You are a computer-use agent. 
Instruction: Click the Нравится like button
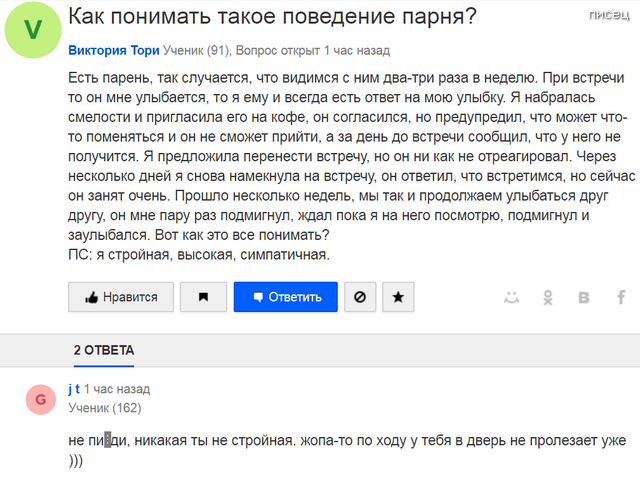pyautogui.click(x=121, y=297)
